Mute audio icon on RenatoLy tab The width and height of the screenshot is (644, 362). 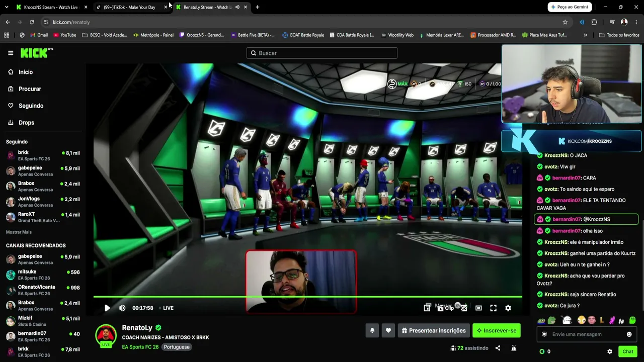point(237,7)
